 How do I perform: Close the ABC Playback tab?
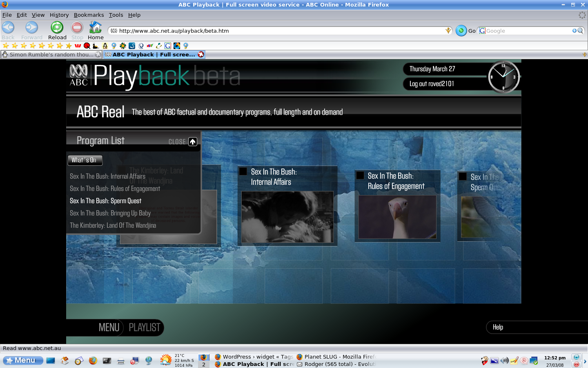pyautogui.click(x=201, y=54)
